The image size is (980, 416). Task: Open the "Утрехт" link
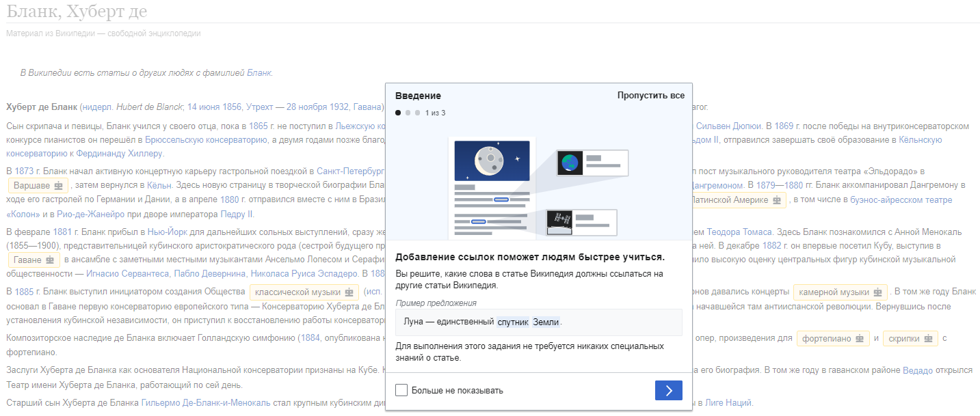pyautogui.click(x=259, y=107)
